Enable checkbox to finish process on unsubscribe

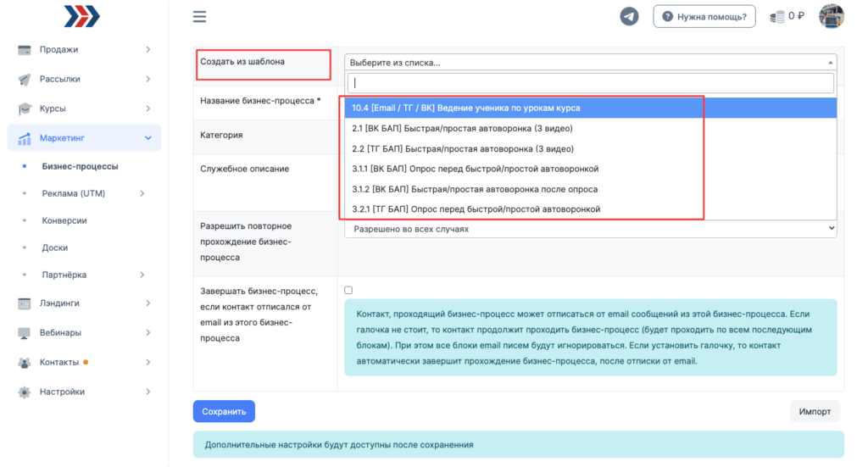348,290
